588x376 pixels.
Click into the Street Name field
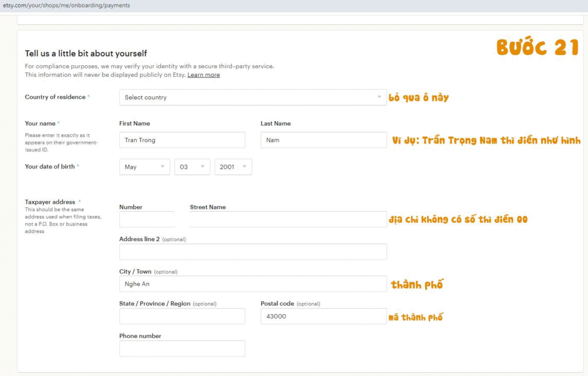[288, 219]
